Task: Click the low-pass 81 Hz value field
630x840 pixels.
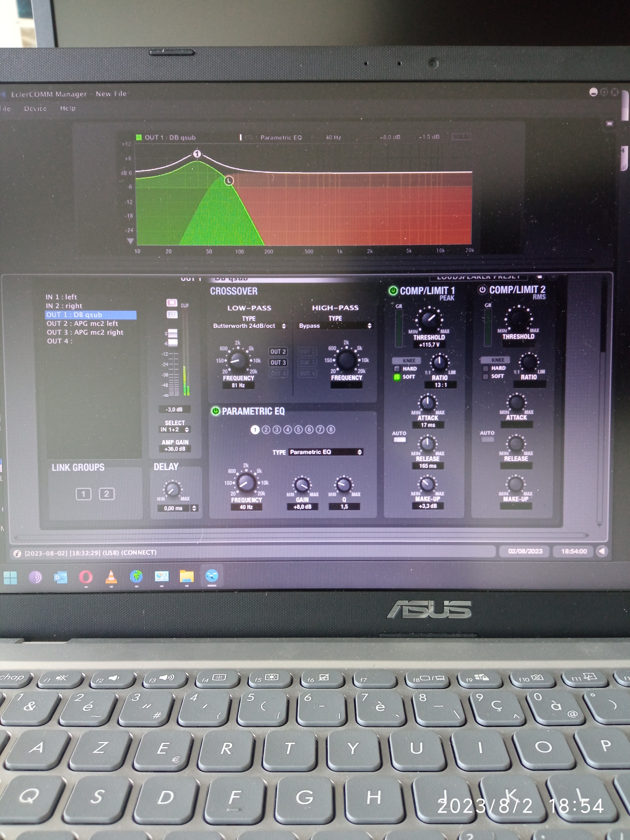Action: 238,385
